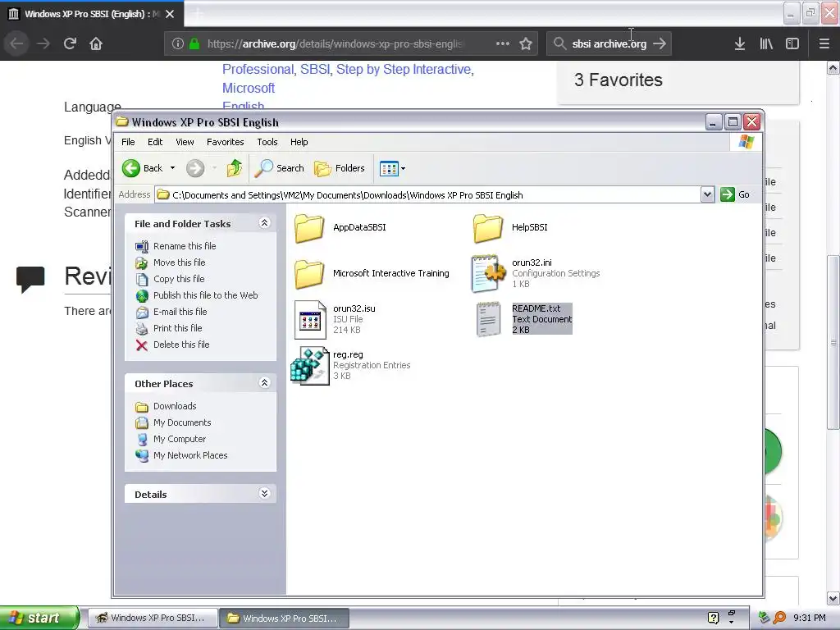Reload the page in Firefox

point(70,43)
